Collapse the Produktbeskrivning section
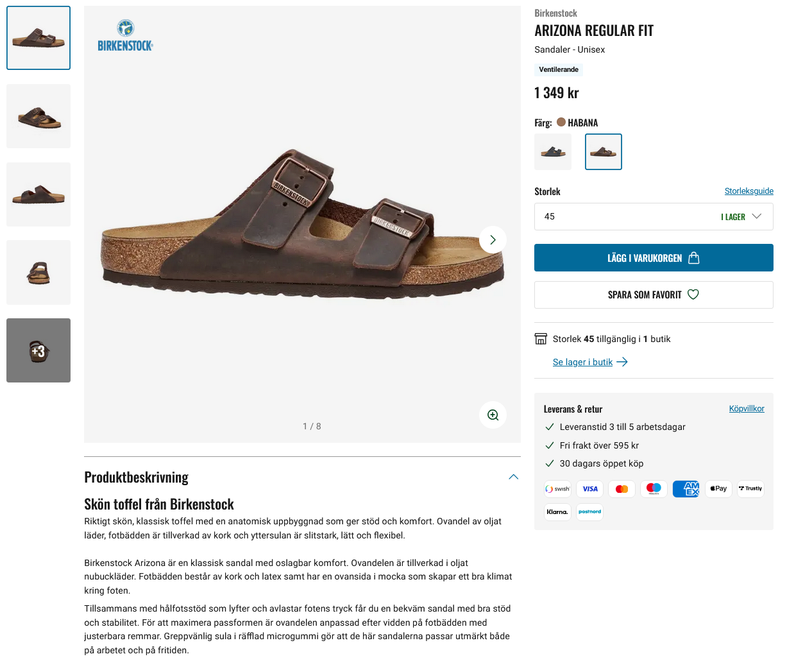The height and width of the screenshot is (661, 812). click(x=513, y=477)
